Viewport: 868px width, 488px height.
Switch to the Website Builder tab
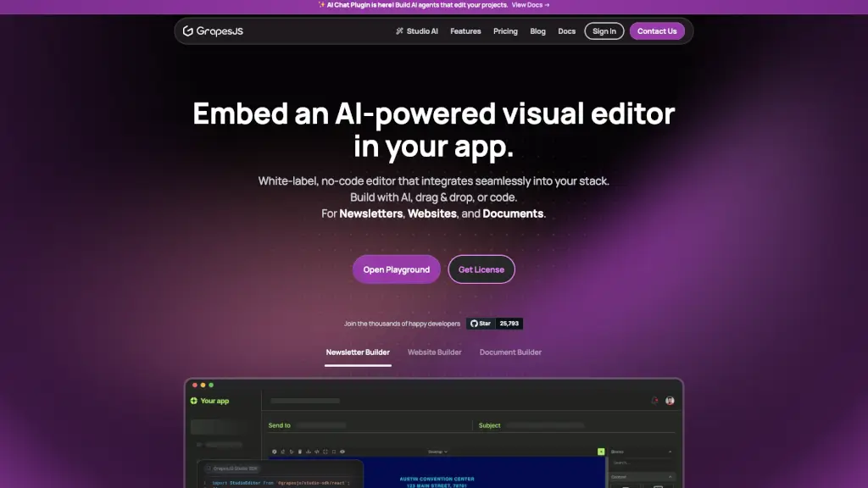coord(435,352)
